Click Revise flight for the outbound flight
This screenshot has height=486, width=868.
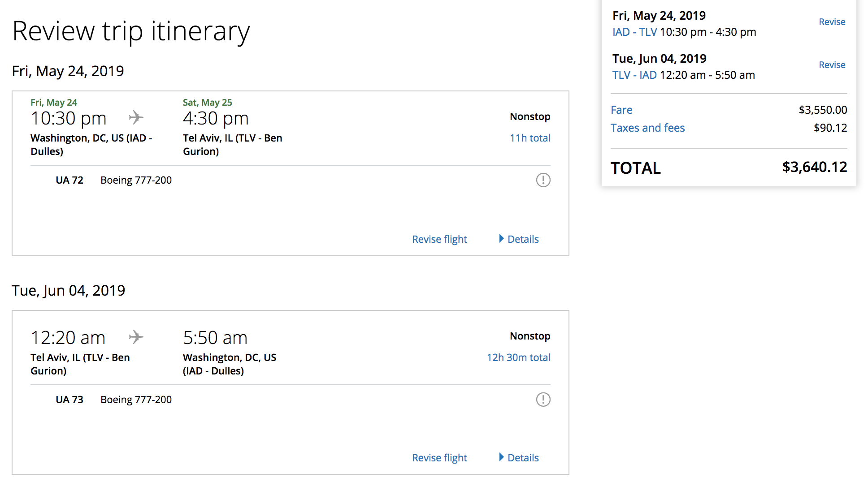(x=439, y=239)
